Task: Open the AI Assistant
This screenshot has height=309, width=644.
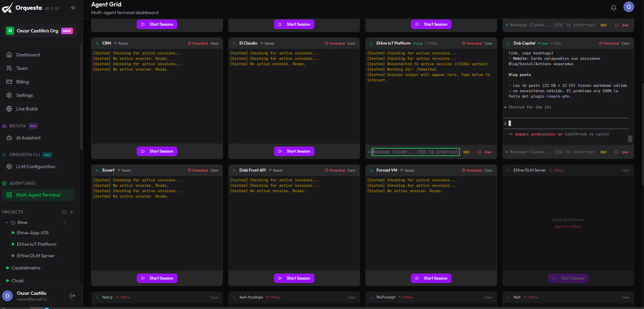Action: click(28, 138)
